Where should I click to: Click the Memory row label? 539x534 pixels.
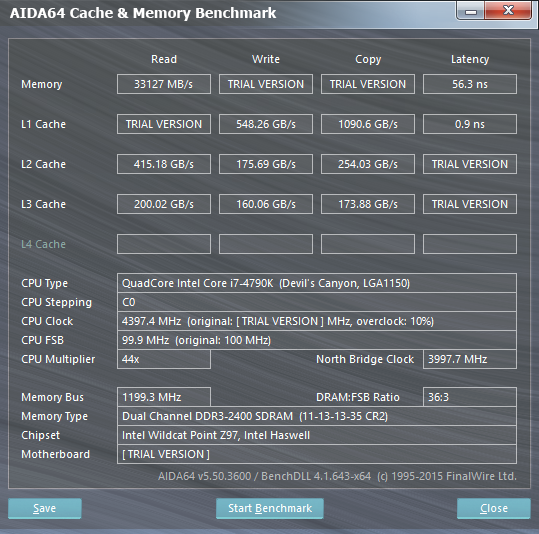(42, 84)
